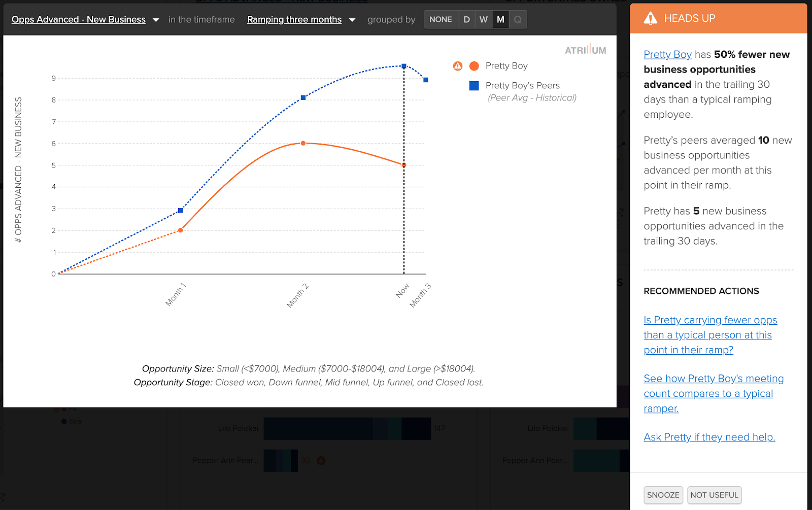Click the Month 2 axis label
The width and height of the screenshot is (812, 510).
click(x=297, y=296)
